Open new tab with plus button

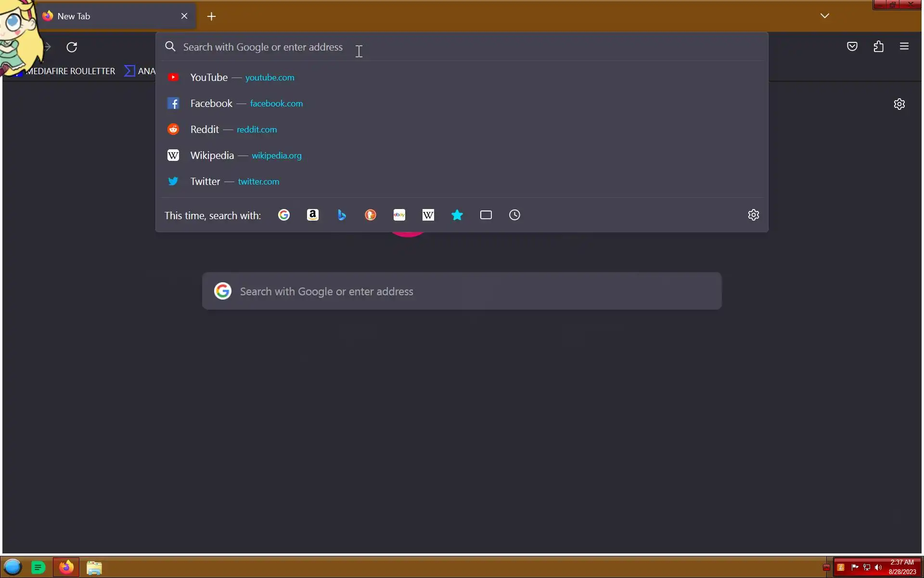click(x=211, y=16)
